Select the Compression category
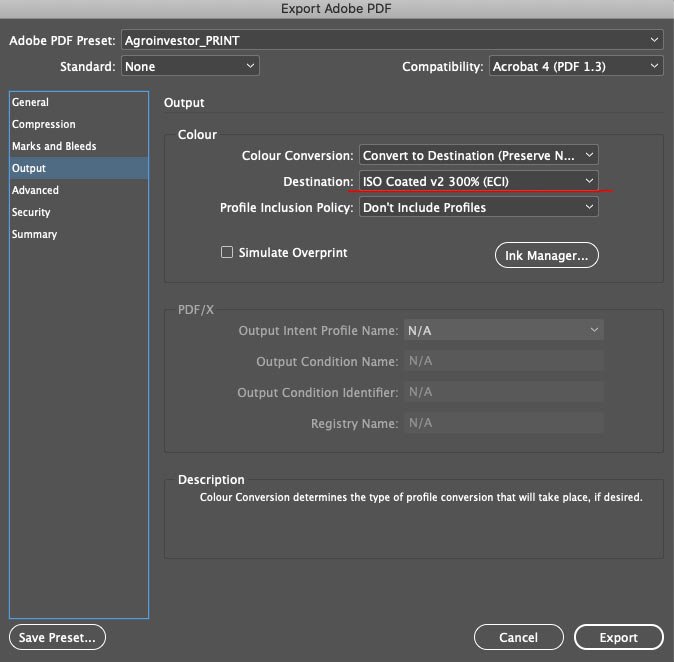 (x=79, y=124)
